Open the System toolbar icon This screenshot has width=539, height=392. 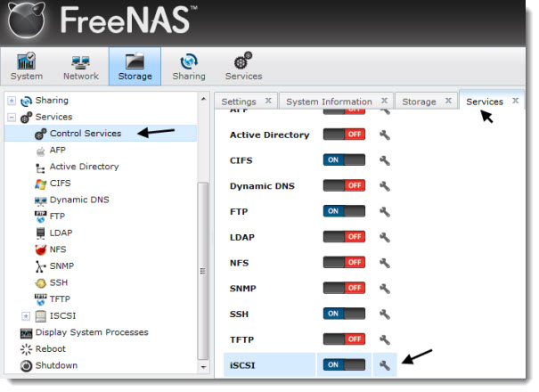[x=27, y=67]
